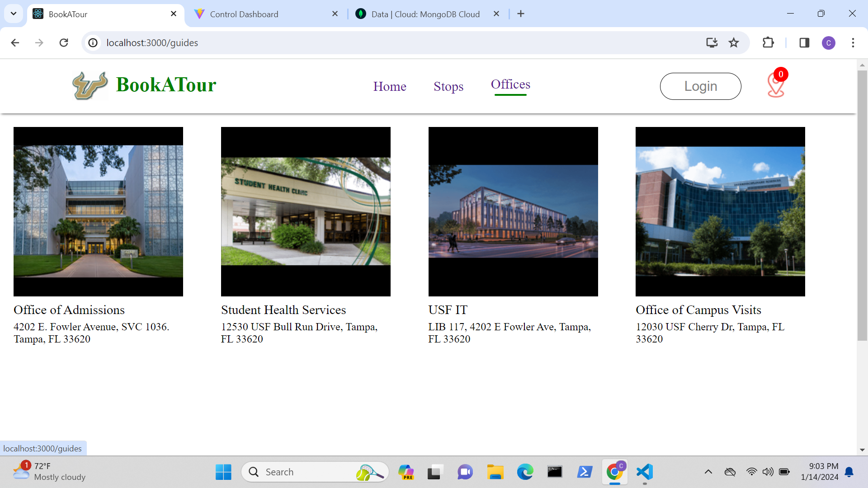This screenshot has width=868, height=488.
Task: Switch to MongoDB Cloud tab
Action: tap(425, 14)
